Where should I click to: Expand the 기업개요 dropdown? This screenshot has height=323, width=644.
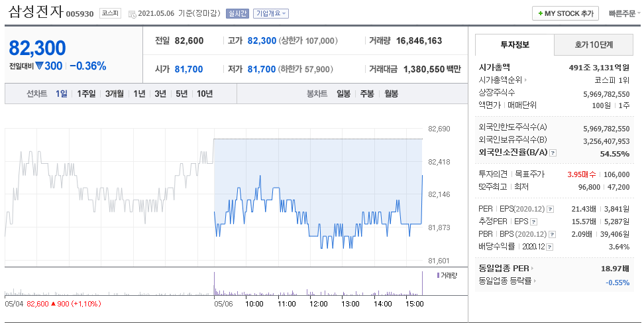271,13
